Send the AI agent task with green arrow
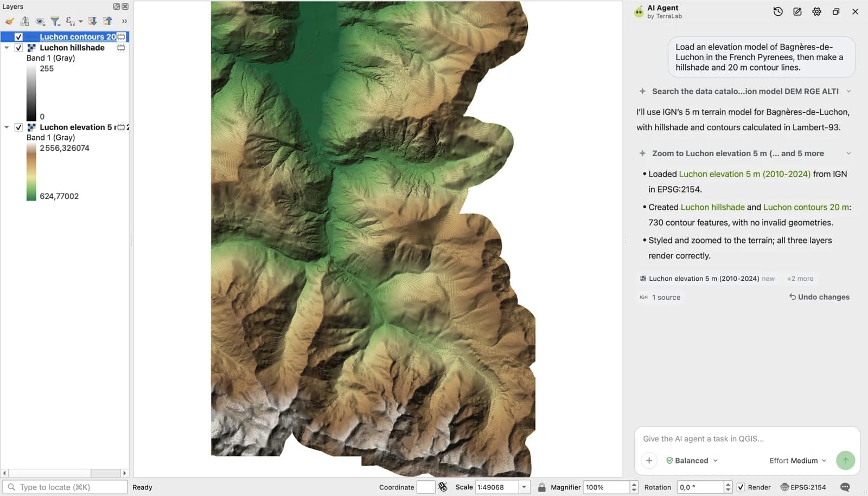 click(845, 461)
